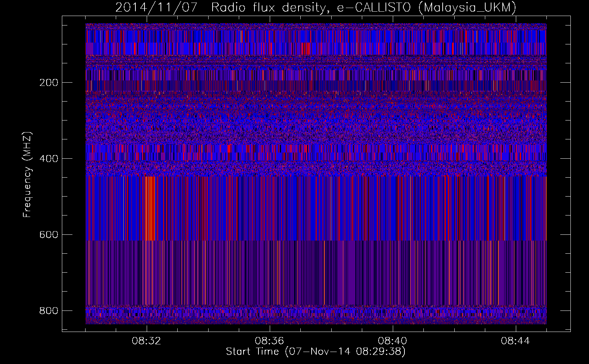Click the 08:32 time tick label
Image resolution: width=589 pixels, height=364 pixels.
point(146,341)
